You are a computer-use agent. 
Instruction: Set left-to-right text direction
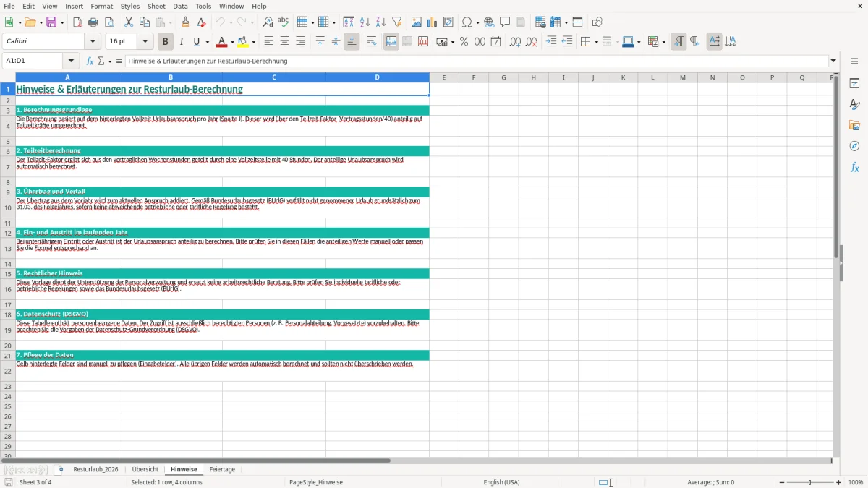click(x=678, y=42)
